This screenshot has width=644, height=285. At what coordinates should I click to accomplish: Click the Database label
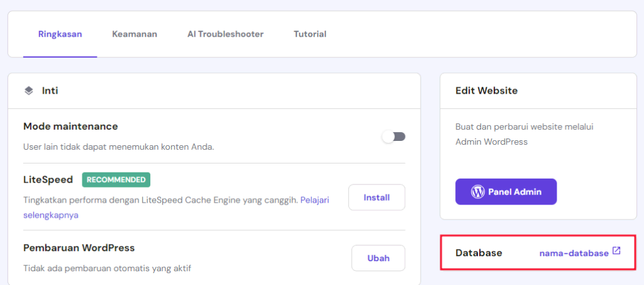point(479,253)
